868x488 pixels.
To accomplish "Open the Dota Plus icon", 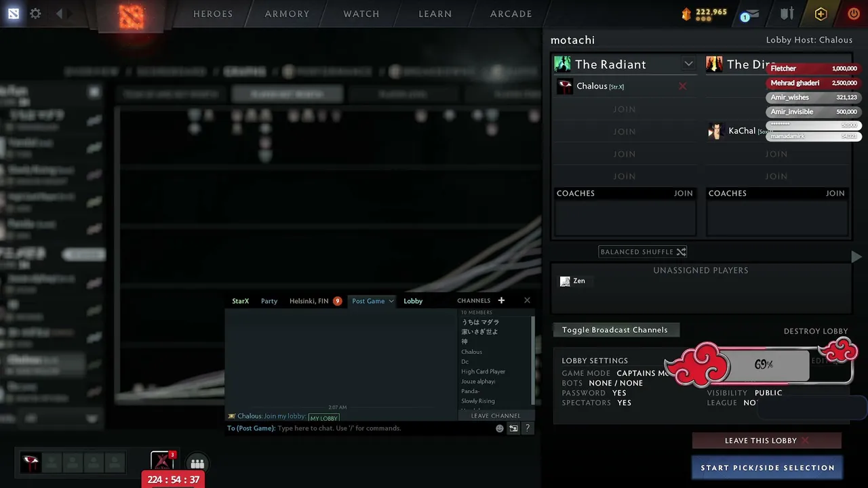I will (x=821, y=14).
